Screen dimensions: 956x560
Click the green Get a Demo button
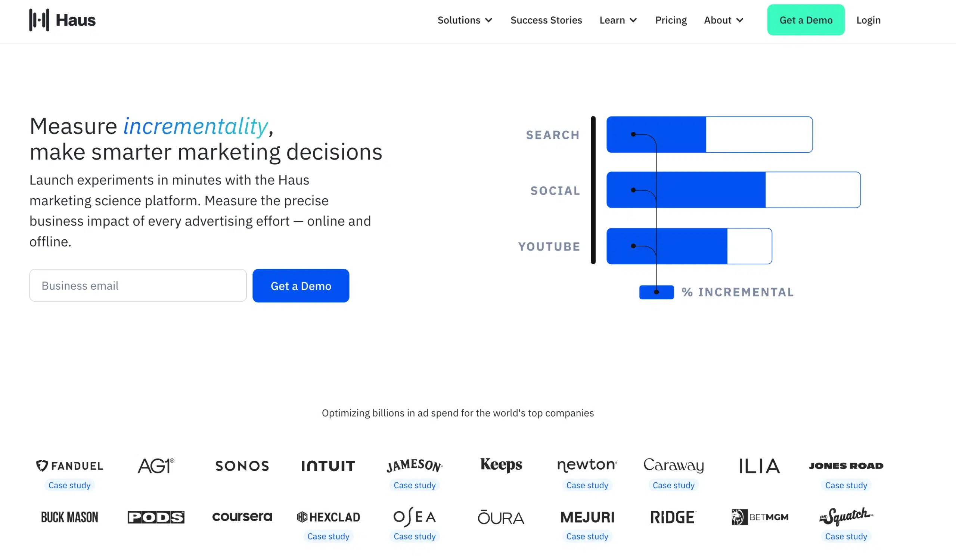tap(806, 20)
